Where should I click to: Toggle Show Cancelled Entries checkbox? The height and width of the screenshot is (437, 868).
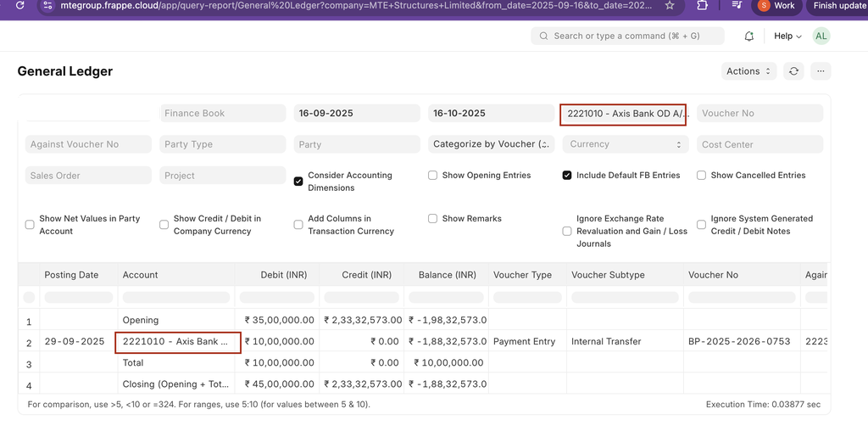pos(702,176)
